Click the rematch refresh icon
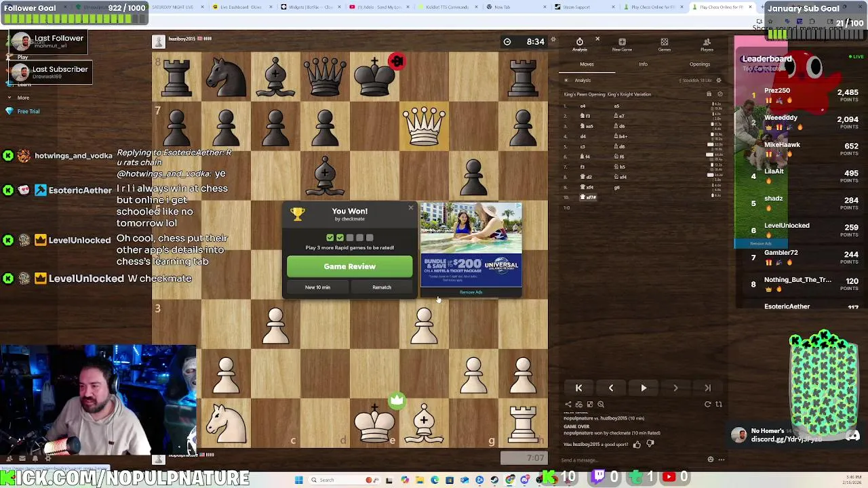 pyautogui.click(x=707, y=405)
